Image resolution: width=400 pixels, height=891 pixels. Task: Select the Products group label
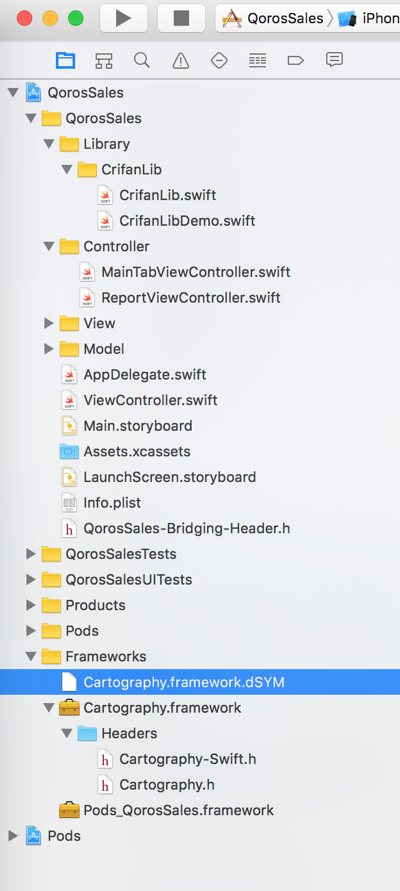tap(95, 605)
